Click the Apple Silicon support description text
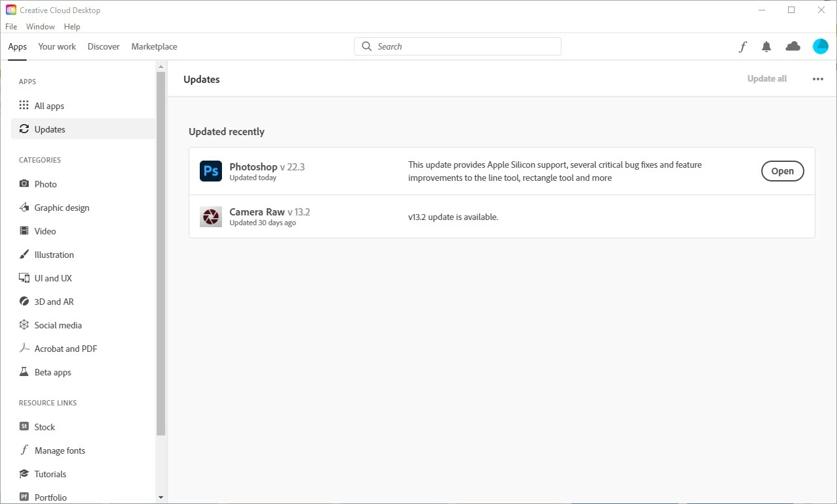The image size is (837, 504). 555,171
